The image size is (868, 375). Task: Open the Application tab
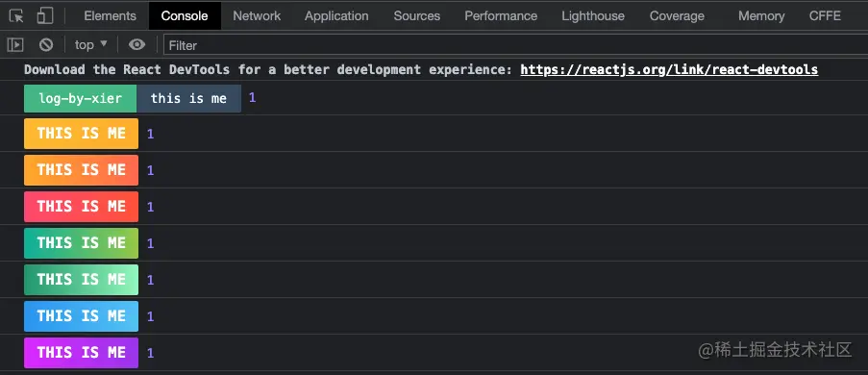pyautogui.click(x=336, y=16)
